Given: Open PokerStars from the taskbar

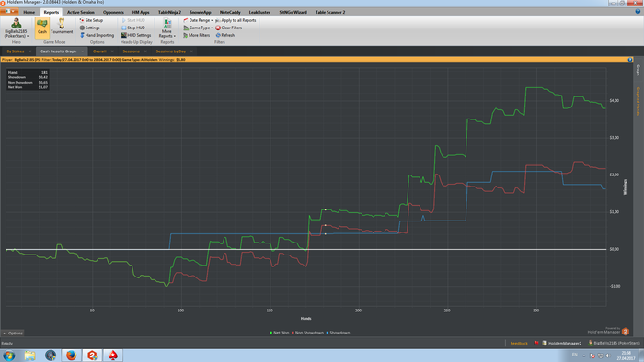Looking at the screenshot, I should click(113, 356).
